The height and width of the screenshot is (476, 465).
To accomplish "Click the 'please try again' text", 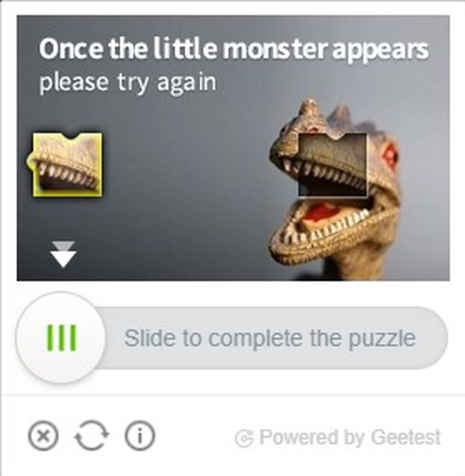I will tap(128, 82).
